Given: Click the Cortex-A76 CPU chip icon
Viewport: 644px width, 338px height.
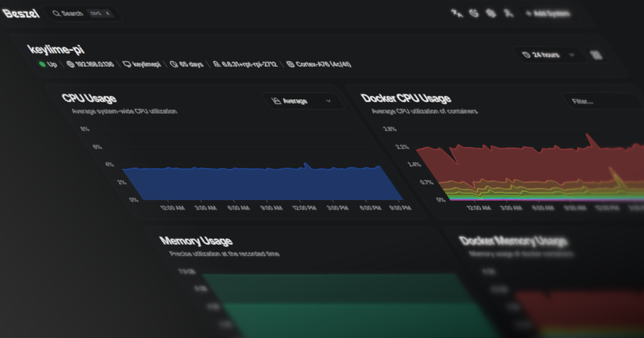Looking at the screenshot, I should pos(290,64).
